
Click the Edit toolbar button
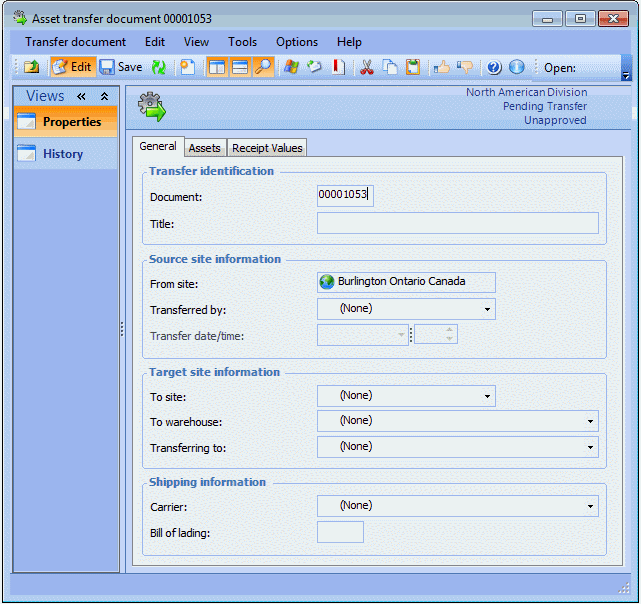tap(71, 67)
